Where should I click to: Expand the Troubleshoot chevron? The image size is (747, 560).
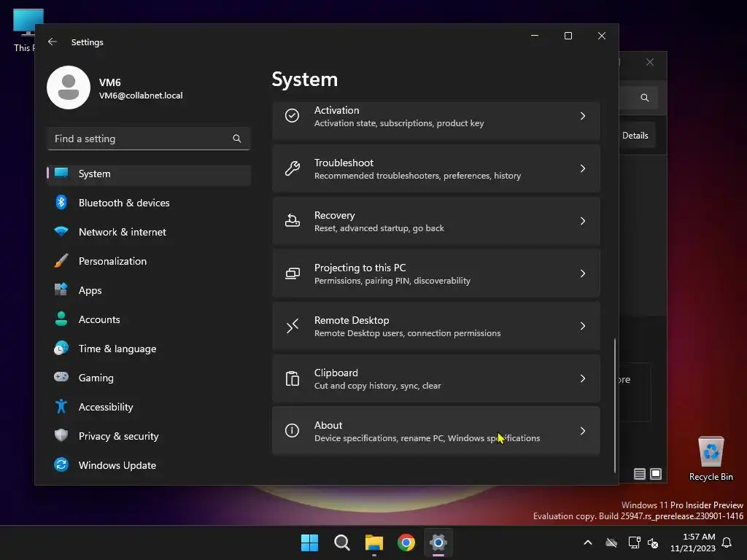583,168
